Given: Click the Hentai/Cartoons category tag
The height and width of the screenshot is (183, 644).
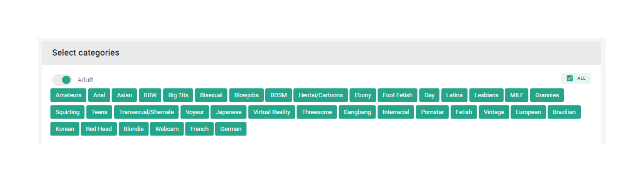Looking at the screenshot, I should point(320,95).
